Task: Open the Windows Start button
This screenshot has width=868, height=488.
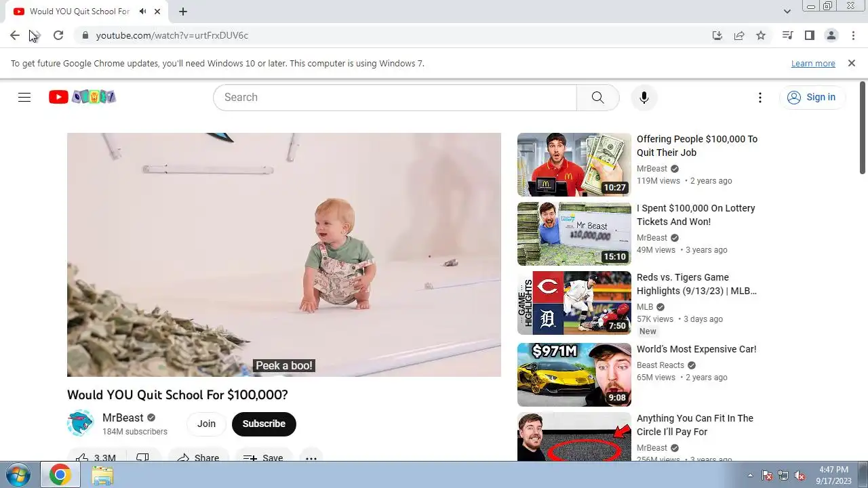Action: click(18, 474)
